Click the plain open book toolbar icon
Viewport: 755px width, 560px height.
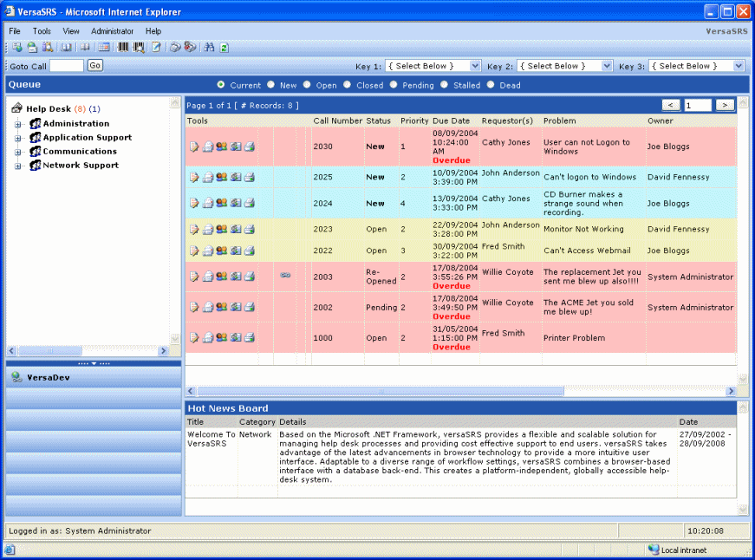(85, 47)
